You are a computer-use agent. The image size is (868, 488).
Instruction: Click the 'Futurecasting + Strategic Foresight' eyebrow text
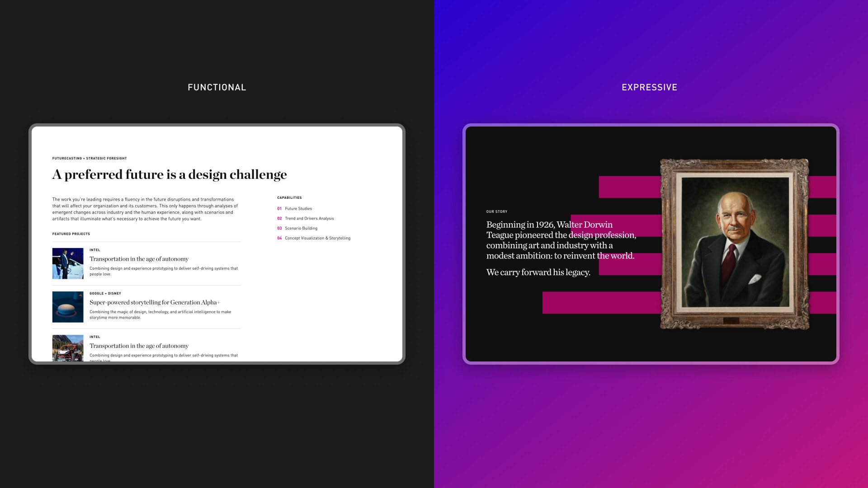(90, 158)
